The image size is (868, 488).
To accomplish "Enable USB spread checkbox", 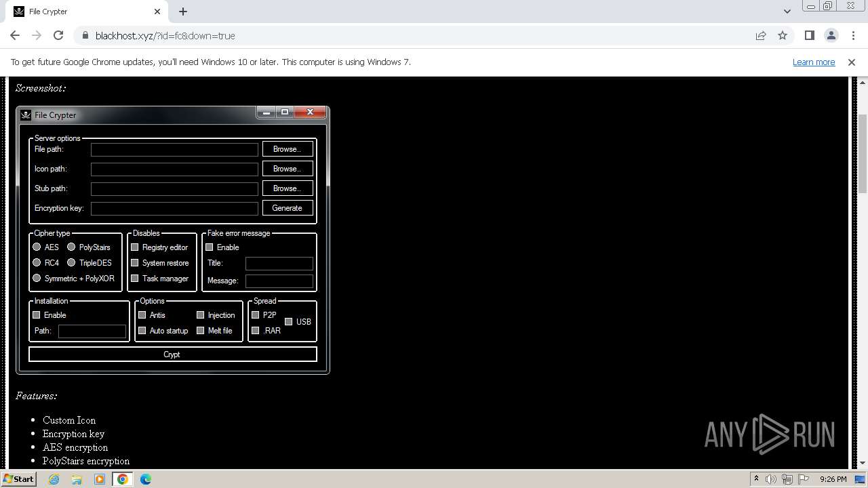I will 289,322.
